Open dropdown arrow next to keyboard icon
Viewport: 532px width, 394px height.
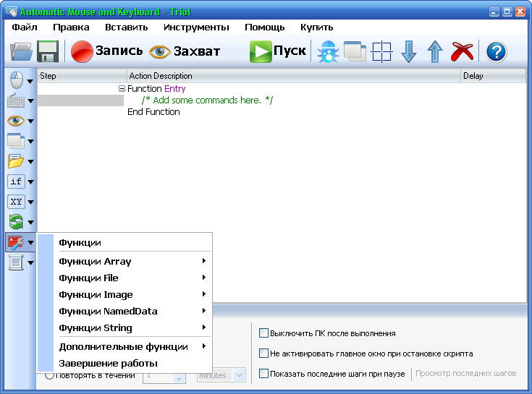[x=30, y=101]
